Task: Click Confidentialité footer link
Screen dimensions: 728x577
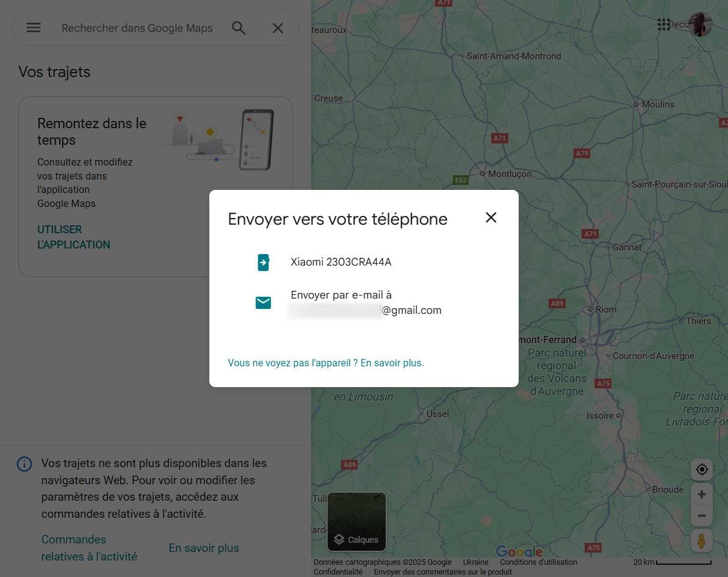Action: pyautogui.click(x=338, y=572)
